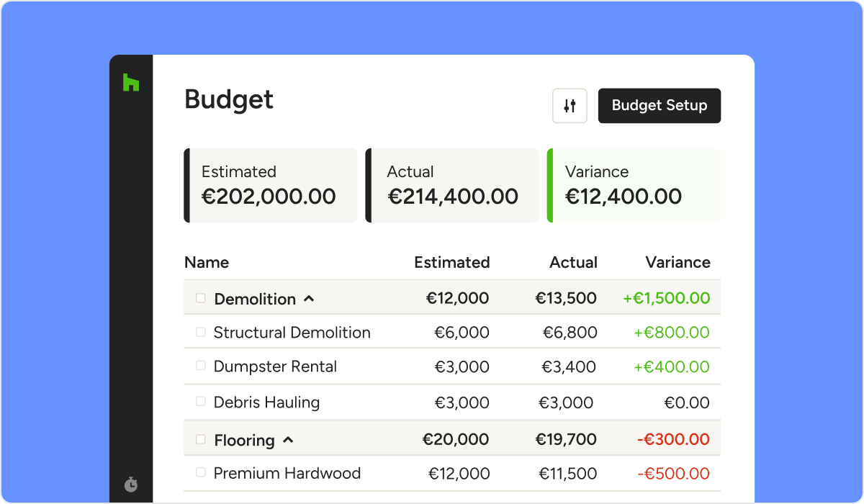
Task: Sort by the Name column header
Action: point(207,263)
